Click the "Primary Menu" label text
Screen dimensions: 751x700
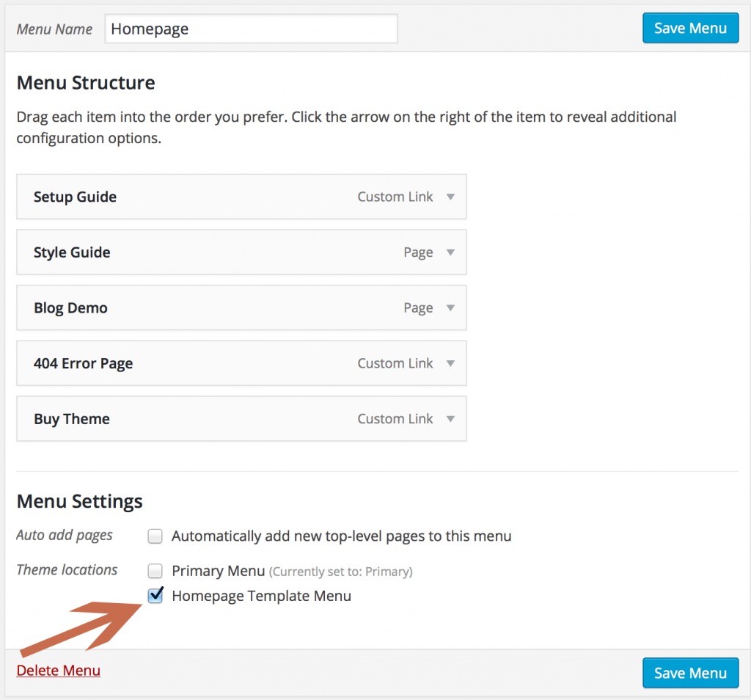[218, 571]
